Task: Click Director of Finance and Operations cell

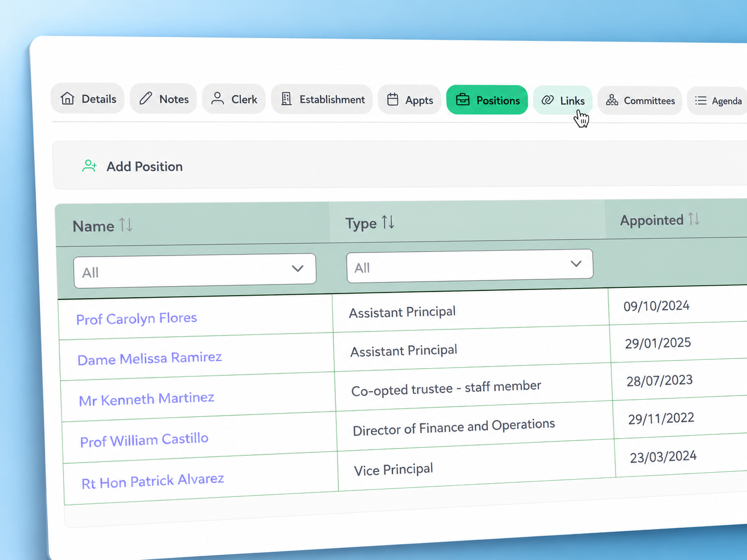Action: pyautogui.click(x=454, y=427)
